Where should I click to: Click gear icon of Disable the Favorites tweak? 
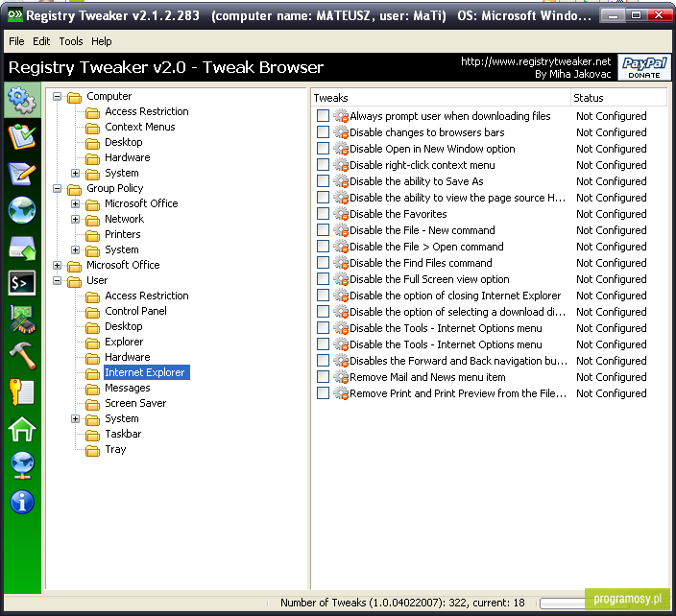[x=341, y=214]
